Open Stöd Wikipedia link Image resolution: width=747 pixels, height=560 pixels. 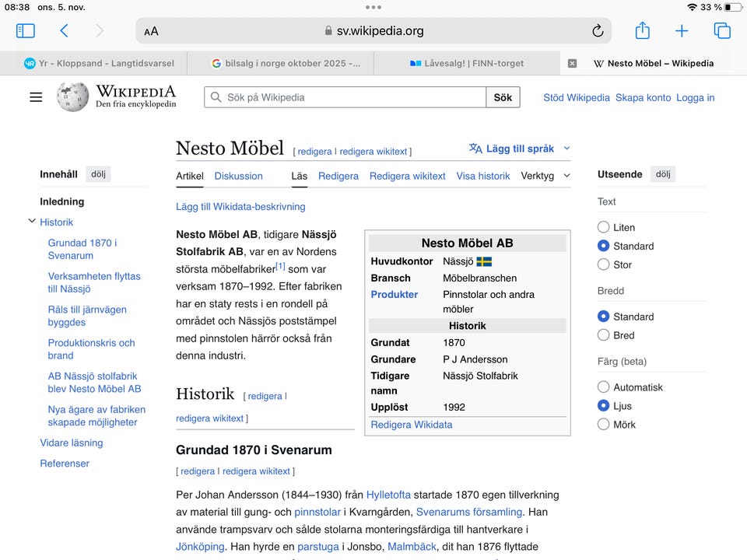pyautogui.click(x=577, y=98)
